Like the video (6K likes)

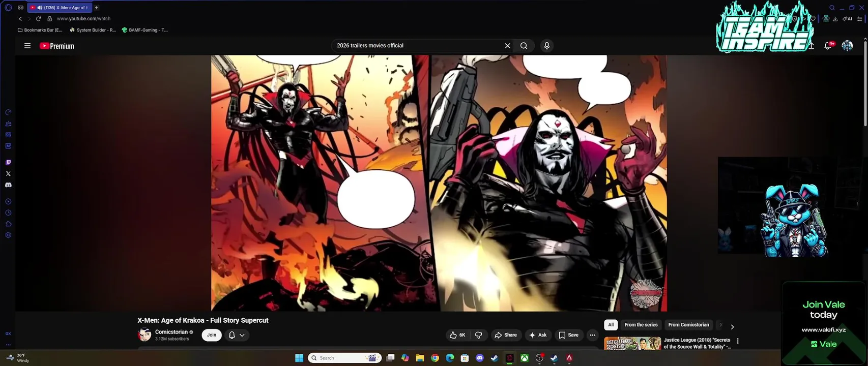[457, 335]
